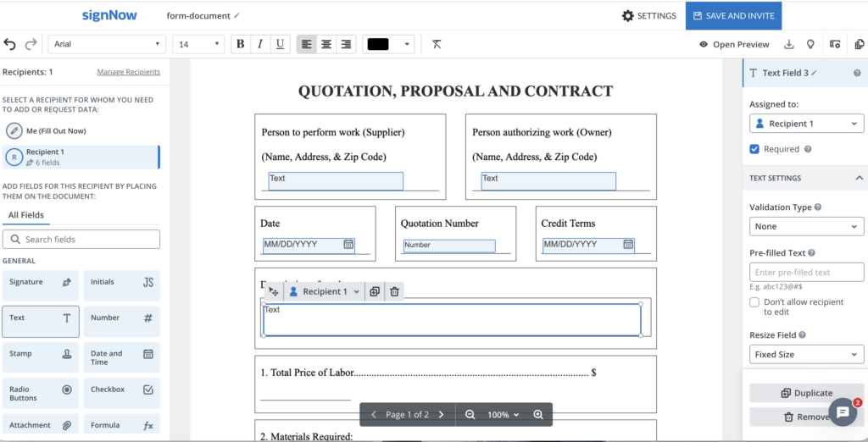Add a Stamp field
Image resolution: width=868 pixels, height=442 pixels.
[41, 357]
